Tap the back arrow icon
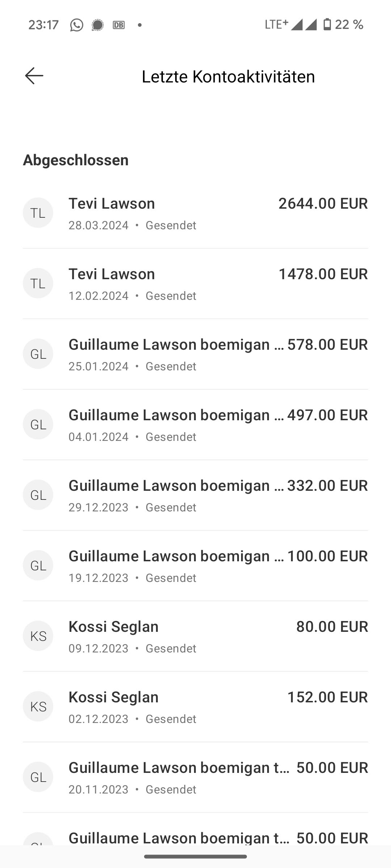Viewport: 391px width, 868px height. click(x=34, y=76)
